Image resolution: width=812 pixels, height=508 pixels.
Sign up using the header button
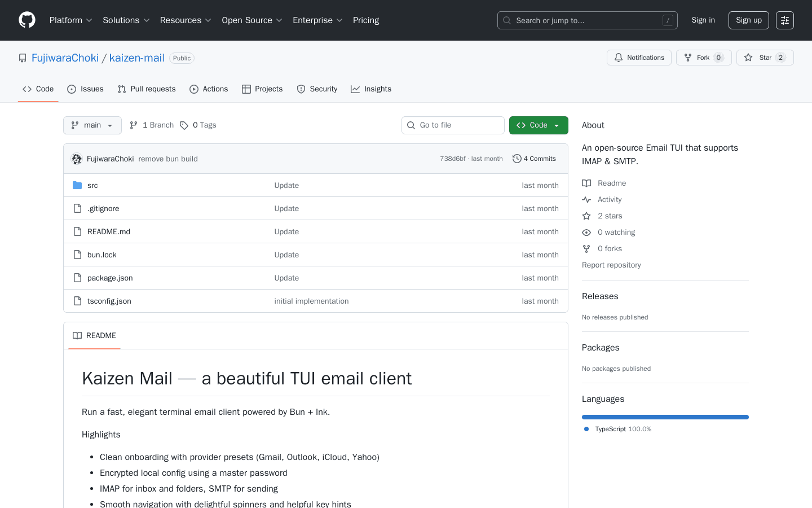tap(748, 20)
